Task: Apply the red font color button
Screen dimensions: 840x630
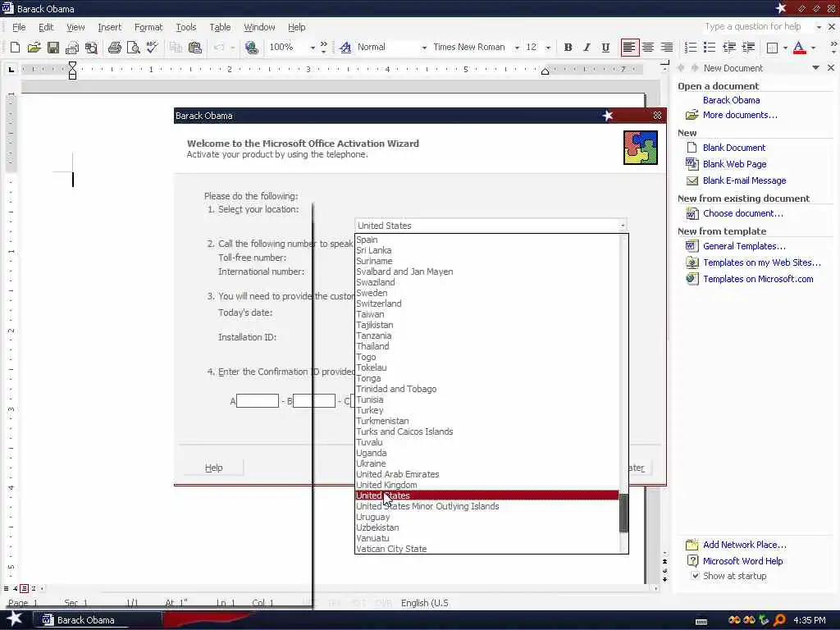Action: 799,48
